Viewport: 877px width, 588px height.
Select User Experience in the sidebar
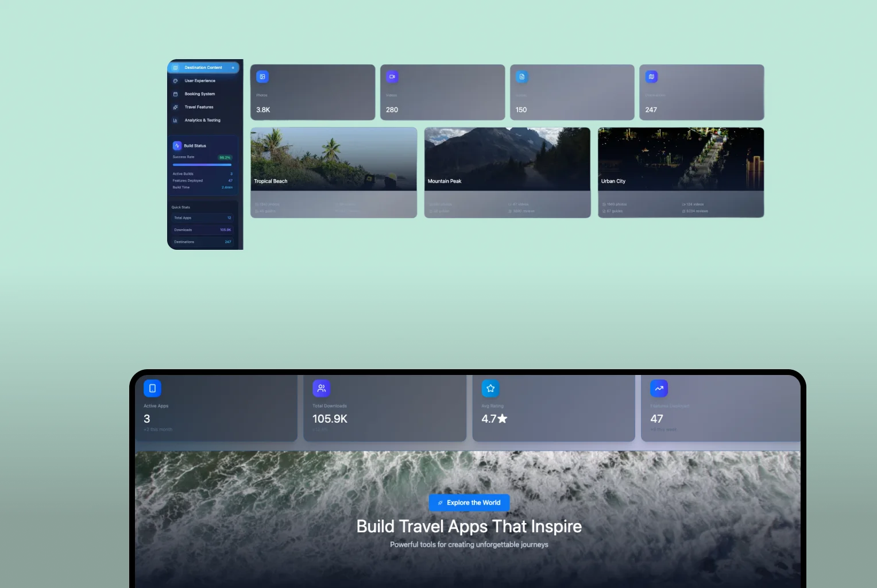point(199,80)
